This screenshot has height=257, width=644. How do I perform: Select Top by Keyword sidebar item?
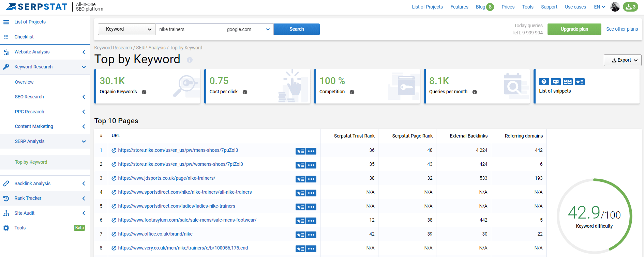[x=31, y=162]
